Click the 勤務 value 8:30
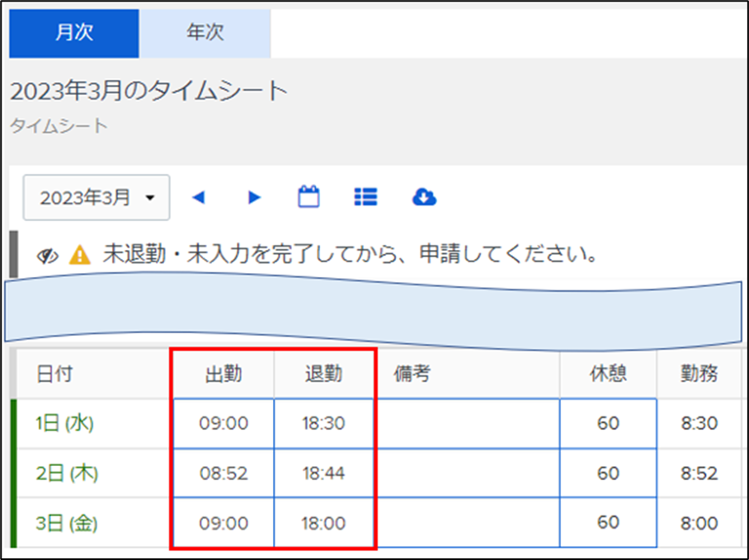The width and height of the screenshot is (749, 560). 699,423
